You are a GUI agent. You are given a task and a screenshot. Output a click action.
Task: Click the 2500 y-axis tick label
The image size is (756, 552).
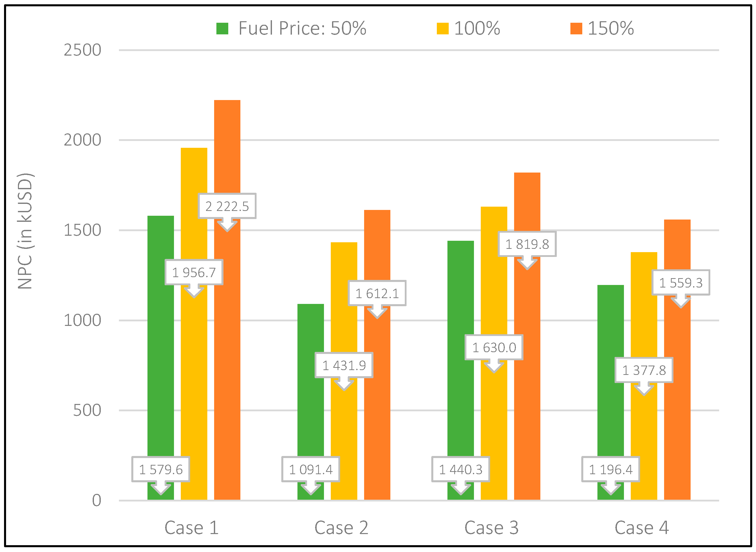click(x=82, y=50)
